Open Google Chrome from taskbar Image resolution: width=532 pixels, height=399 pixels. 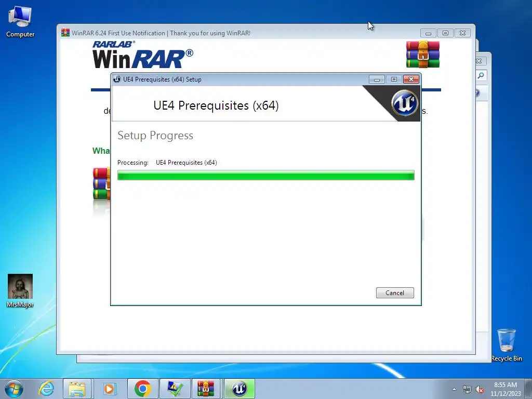tap(142, 389)
